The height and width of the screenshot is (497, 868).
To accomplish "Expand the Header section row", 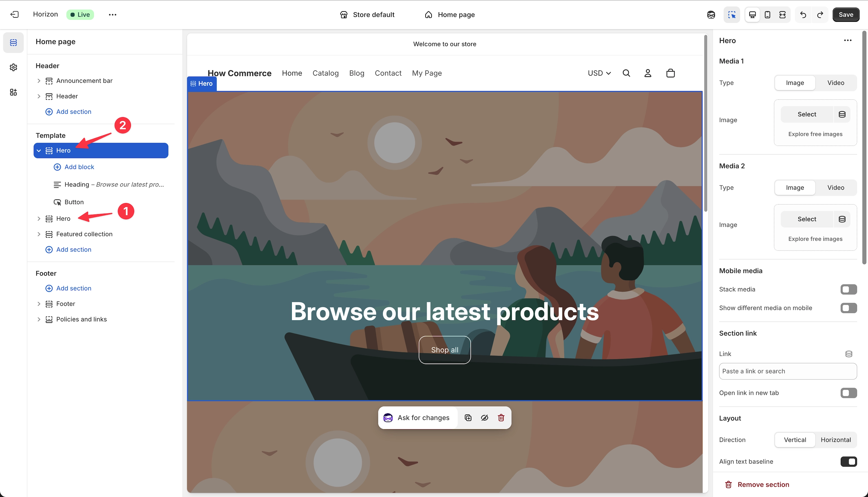I will point(39,96).
